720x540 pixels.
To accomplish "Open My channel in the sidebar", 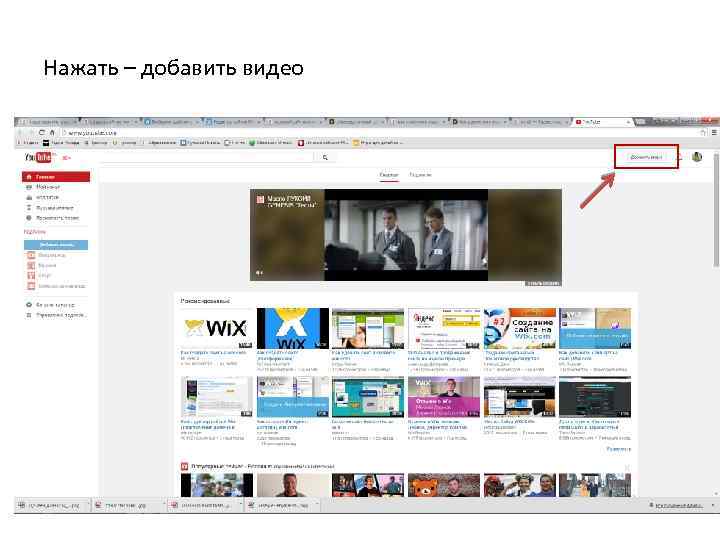I will click(48, 187).
